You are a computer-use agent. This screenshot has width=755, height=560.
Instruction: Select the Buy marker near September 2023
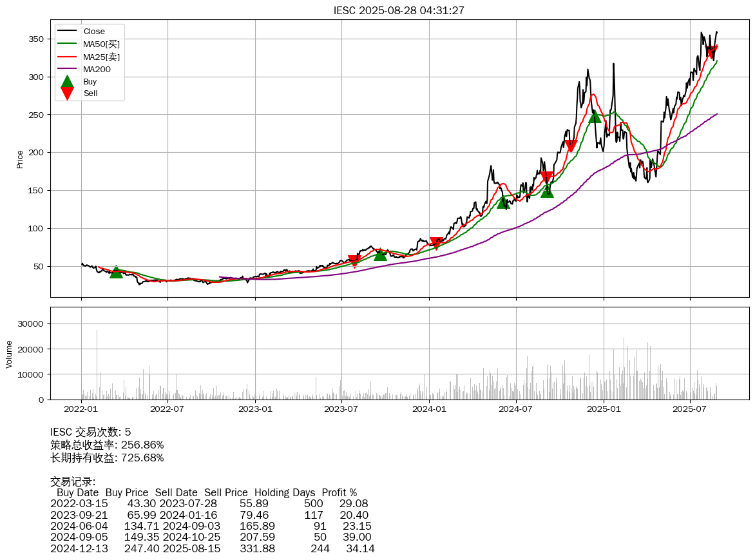[x=380, y=255]
